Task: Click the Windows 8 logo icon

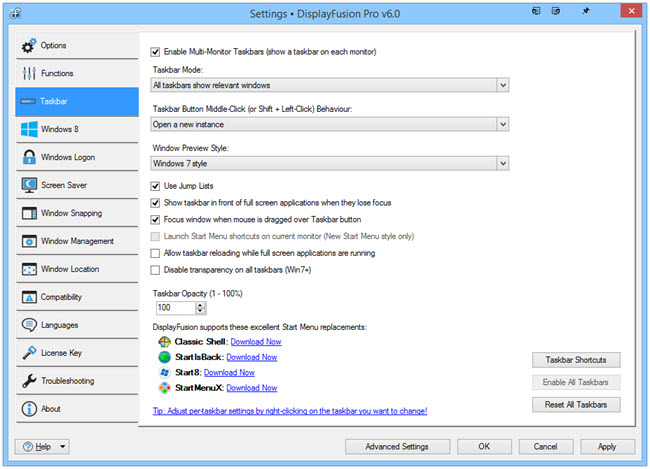Action: 29,129
